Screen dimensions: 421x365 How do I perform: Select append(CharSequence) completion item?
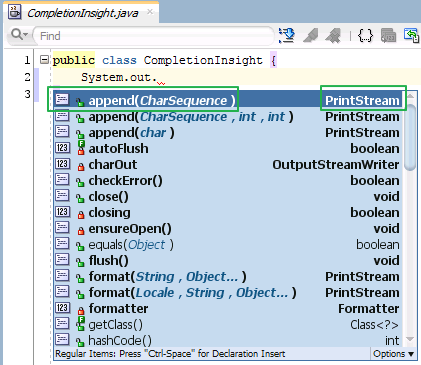pyautogui.click(x=228, y=100)
